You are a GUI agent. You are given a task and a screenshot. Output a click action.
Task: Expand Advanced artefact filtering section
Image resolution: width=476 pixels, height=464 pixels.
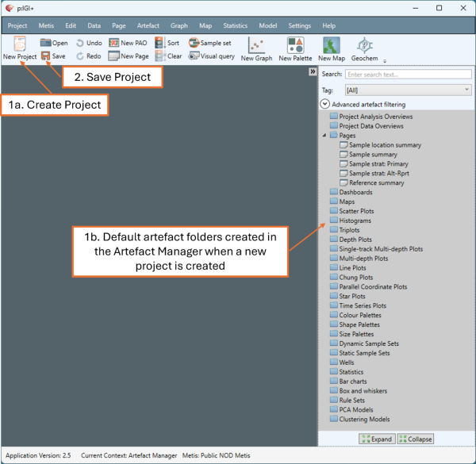coord(325,104)
